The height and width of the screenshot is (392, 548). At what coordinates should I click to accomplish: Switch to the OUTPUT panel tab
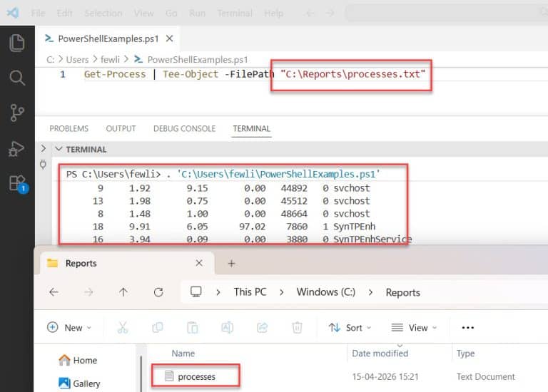coord(121,128)
